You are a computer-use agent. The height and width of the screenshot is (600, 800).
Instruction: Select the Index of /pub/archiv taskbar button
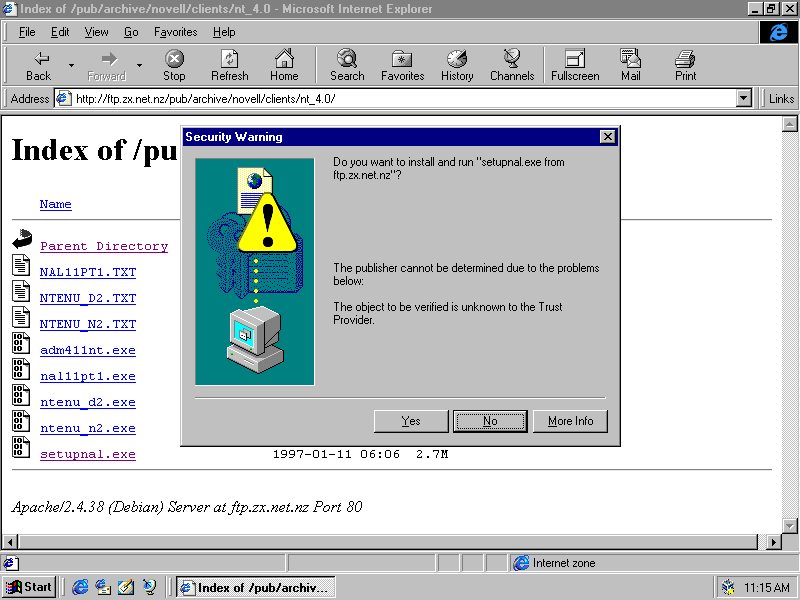point(256,587)
